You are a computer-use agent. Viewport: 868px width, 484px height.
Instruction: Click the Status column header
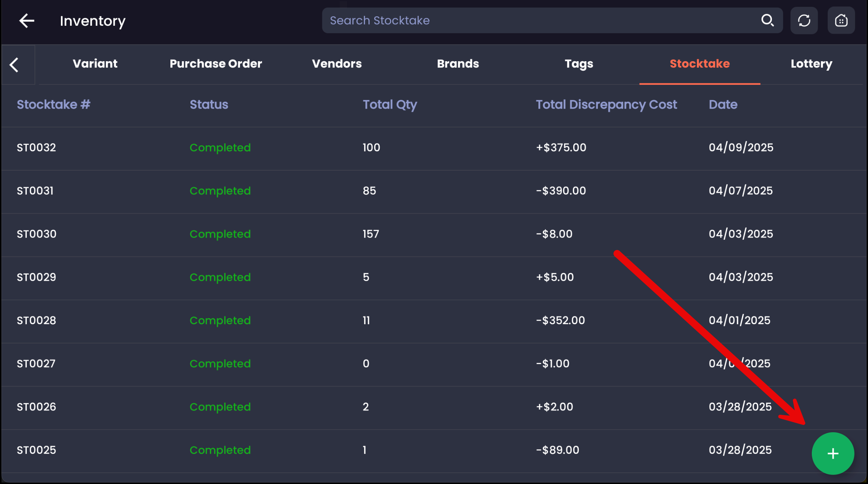pos(209,105)
